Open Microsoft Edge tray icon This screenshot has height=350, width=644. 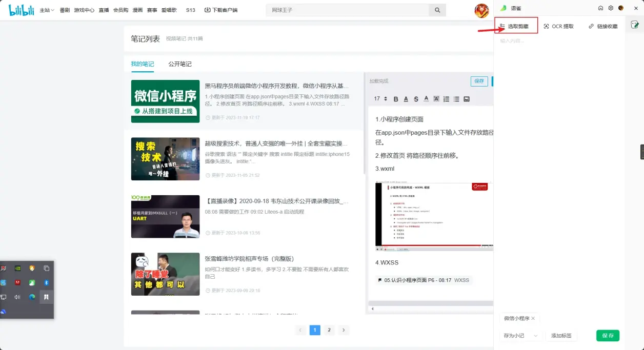32,297
